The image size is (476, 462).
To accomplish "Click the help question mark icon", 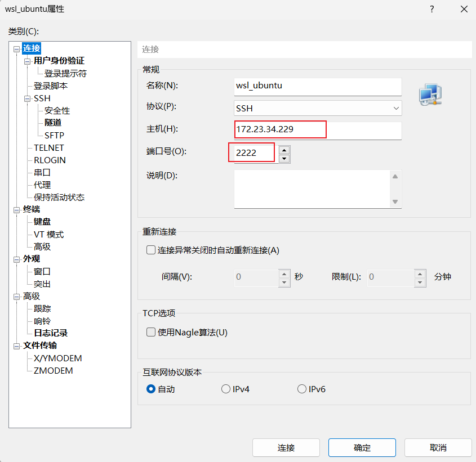I will click(431, 9).
